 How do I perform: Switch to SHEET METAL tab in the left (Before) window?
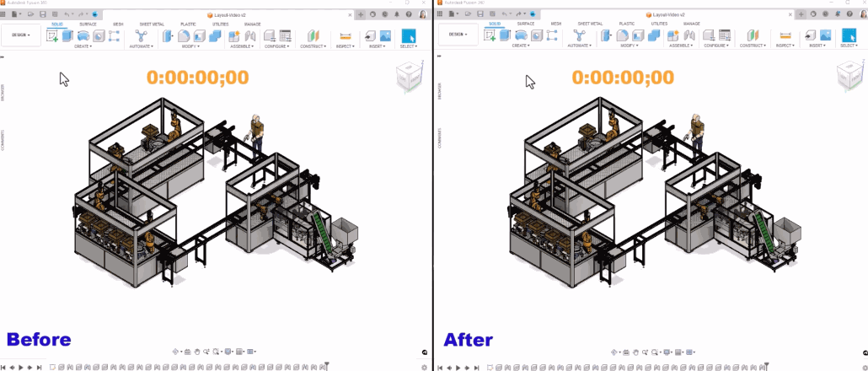point(152,24)
